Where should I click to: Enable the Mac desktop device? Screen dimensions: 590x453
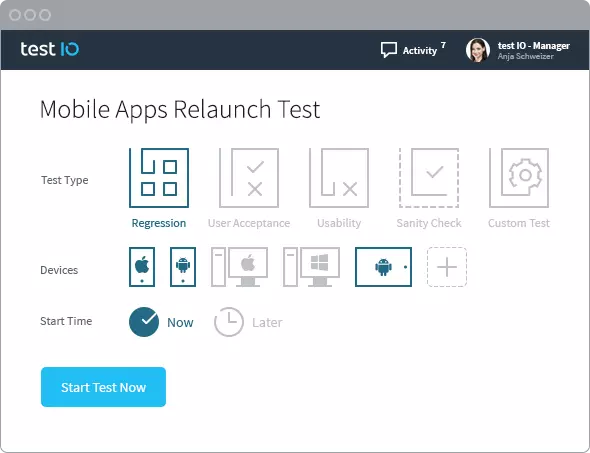pyautogui.click(x=239, y=267)
